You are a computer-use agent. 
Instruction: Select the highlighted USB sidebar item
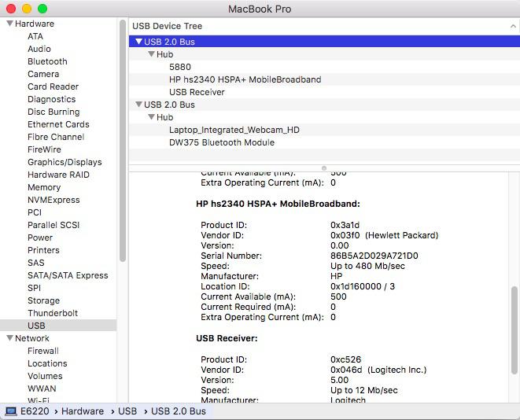tap(58, 326)
